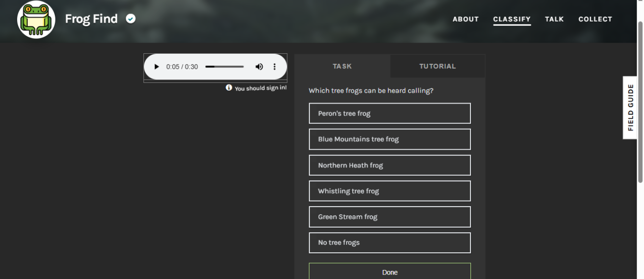
Task: Seek within the audio progress bar
Action: pos(224,67)
